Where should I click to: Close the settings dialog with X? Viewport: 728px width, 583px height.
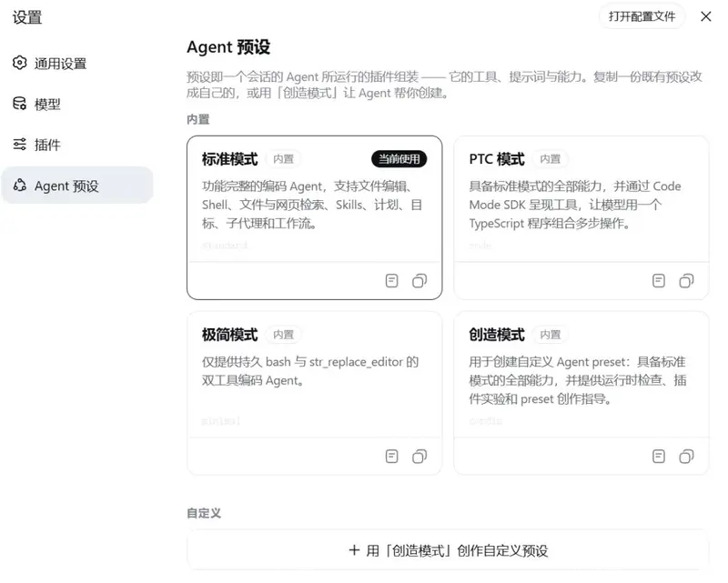pyautogui.click(x=706, y=16)
